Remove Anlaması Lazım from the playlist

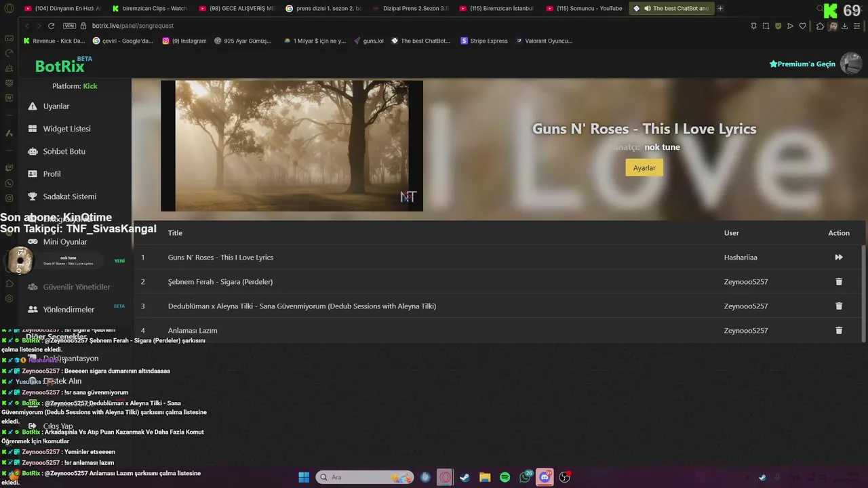click(839, 331)
